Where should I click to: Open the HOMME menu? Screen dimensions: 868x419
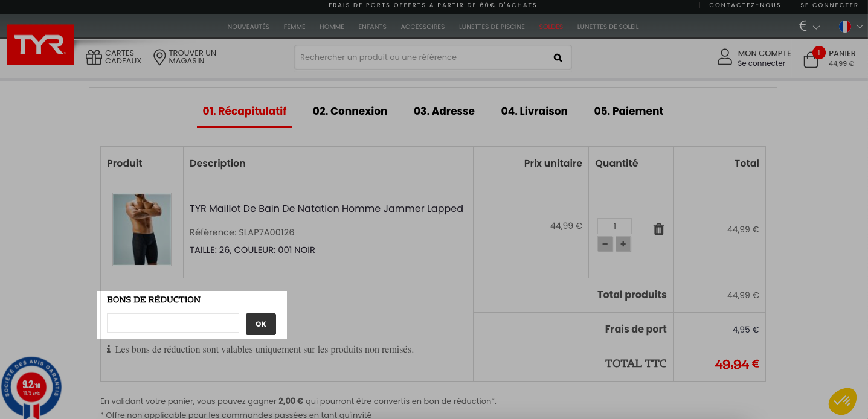(x=332, y=27)
